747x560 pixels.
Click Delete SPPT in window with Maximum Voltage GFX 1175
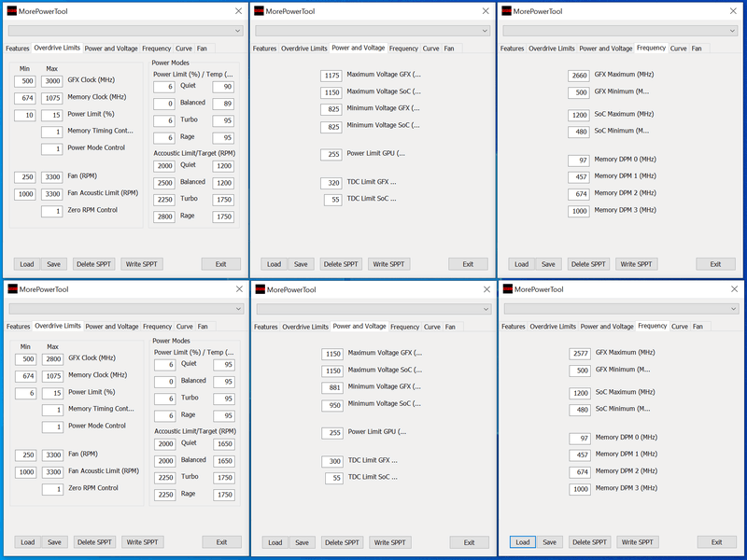point(341,264)
